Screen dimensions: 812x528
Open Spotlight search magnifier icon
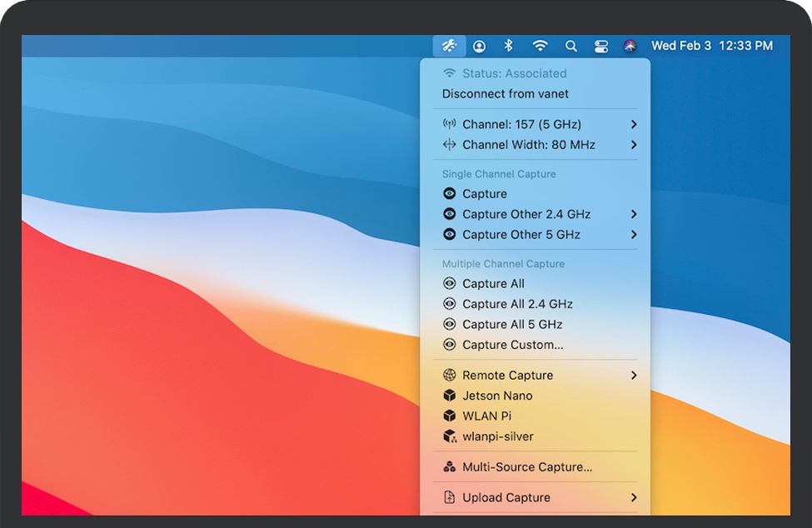pyautogui.click(x=571, y=47)
